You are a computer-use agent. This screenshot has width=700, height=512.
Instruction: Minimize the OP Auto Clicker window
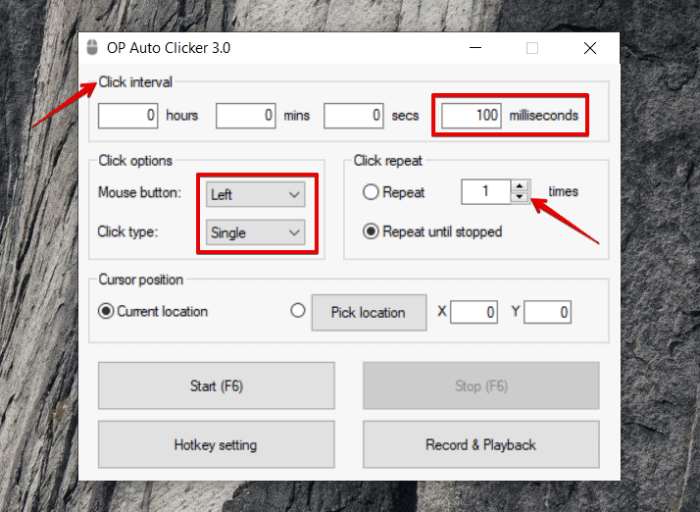475,48
